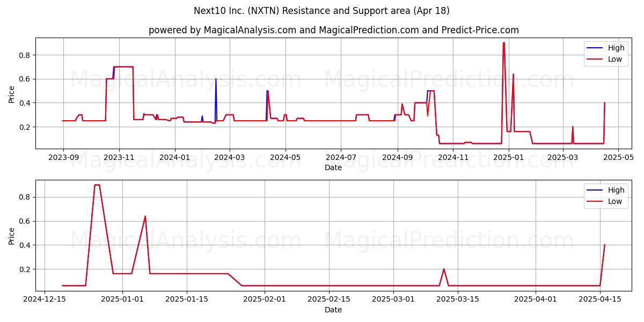The height and width of the screenshot is (322, 644).
Task: Click the 0.7 plateau near 2023-11 in the top chart
Action: 123,67
